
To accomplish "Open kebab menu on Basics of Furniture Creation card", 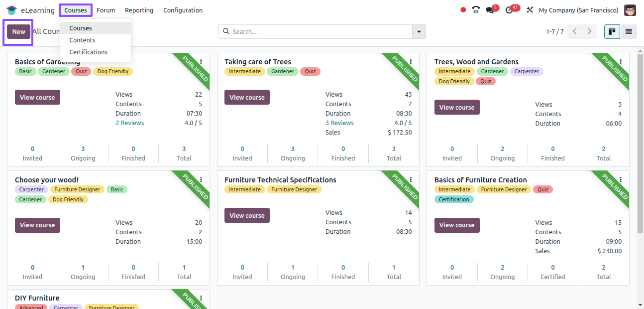I will [x=621, y=180].
